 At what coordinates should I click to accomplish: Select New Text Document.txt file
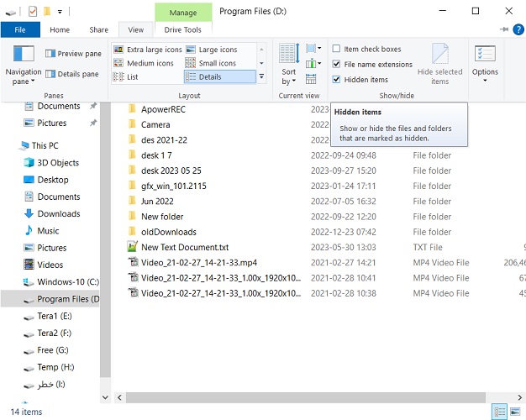pos(185,247)
